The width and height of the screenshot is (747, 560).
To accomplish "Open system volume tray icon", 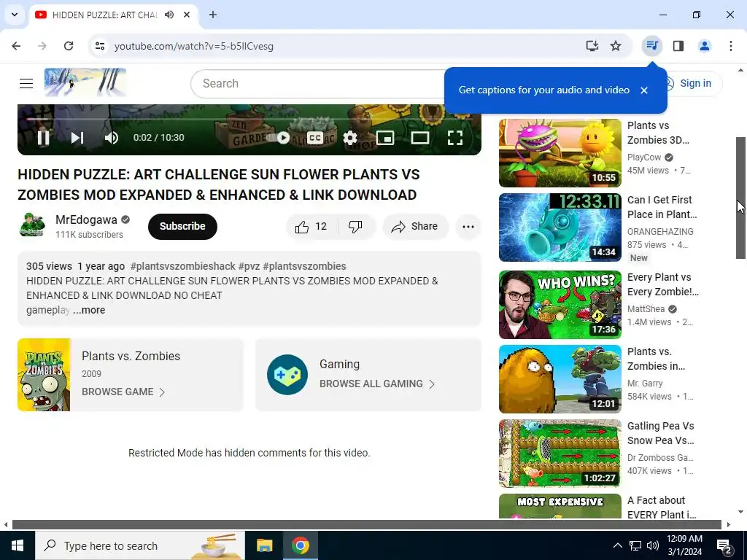I will 653,545.
